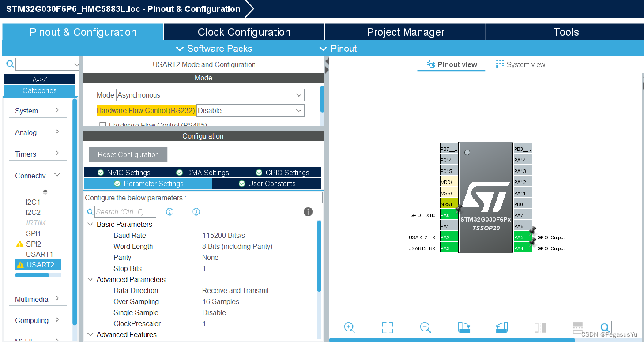Click the PA6 pin on the chip
644x342 pixels.
click(x=523, y=226)
